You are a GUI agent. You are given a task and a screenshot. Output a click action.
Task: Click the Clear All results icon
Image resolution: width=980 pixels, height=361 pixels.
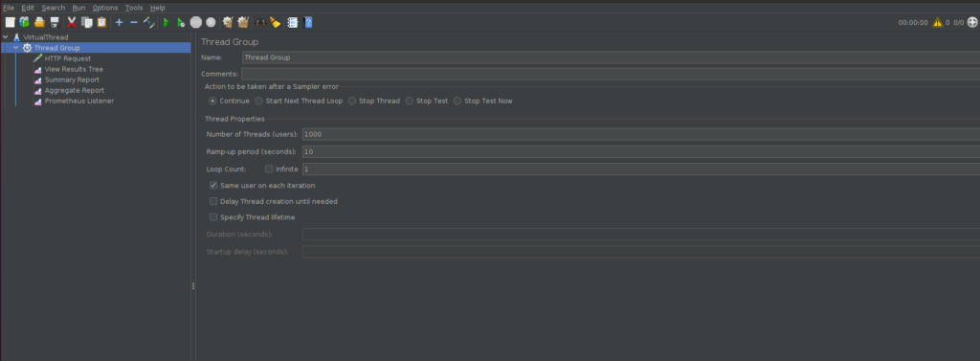point(243,23)
